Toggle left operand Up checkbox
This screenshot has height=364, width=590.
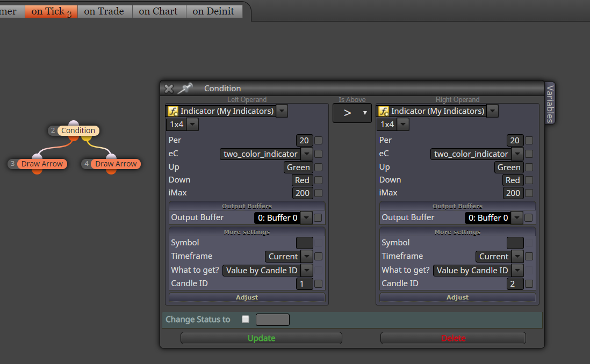(x=318, y=168)
